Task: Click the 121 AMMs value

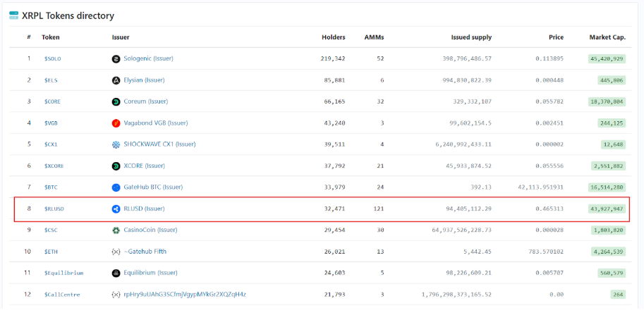Action: [379, 209]
